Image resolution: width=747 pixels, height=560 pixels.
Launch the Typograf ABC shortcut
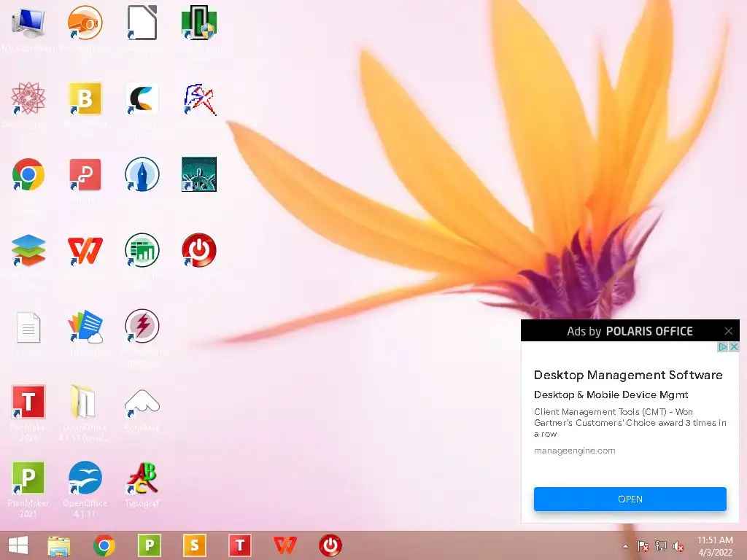pos(142,478)
